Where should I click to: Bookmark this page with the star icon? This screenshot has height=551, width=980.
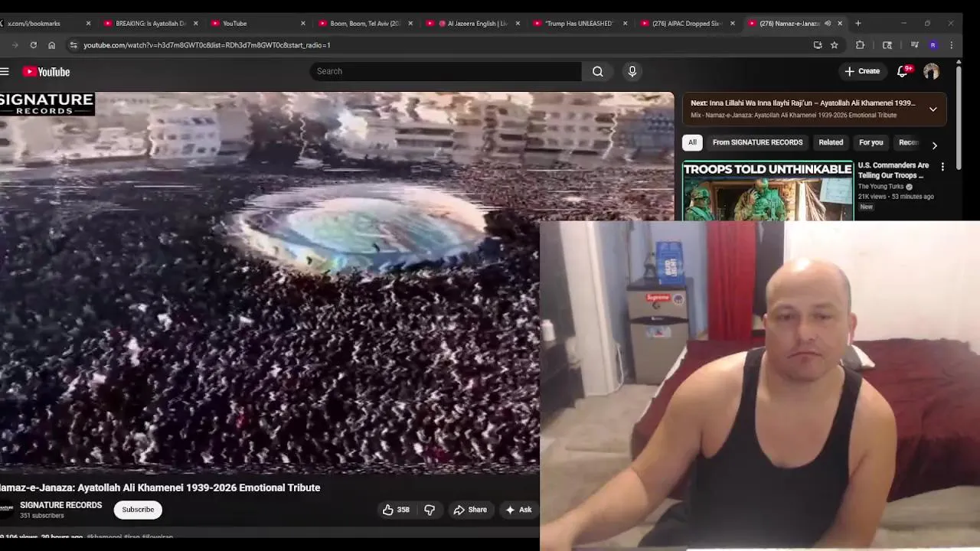tap(835, 45)
